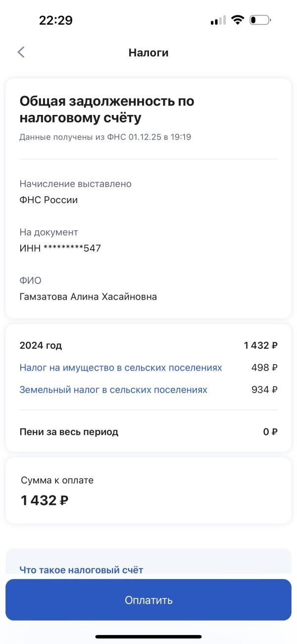Go back with the arrow icon
The image size is (297, 644).
click(x=21, y=53)
